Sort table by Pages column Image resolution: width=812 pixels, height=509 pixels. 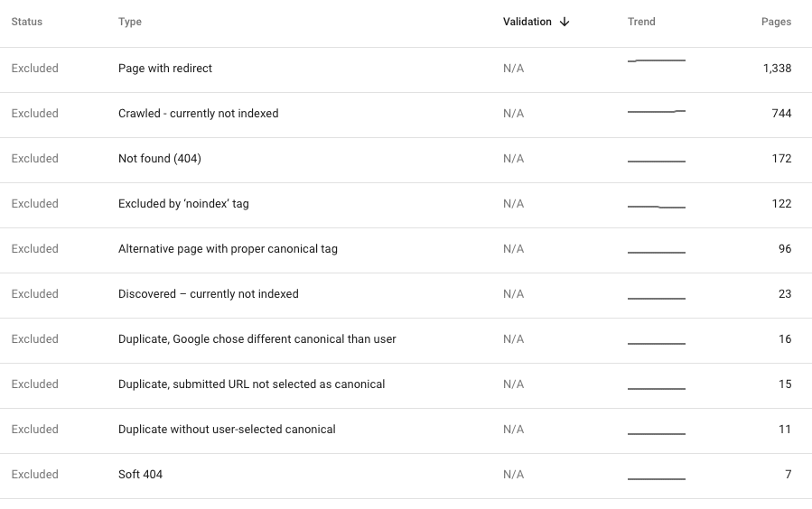(776, 22)
